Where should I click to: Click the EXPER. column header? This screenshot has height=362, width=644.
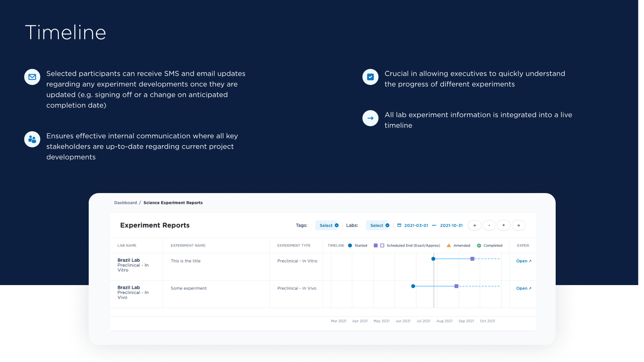pos(523,245)
